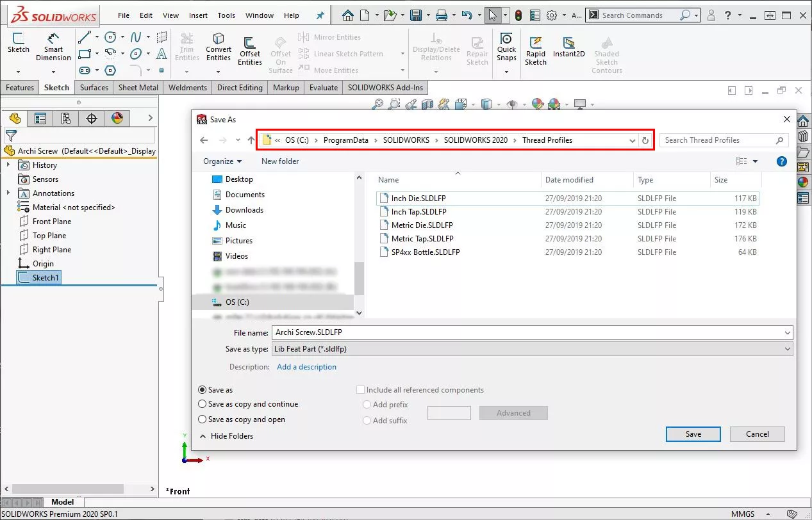Click the Save button
Viewport: 812px width, 520px height.
(693, 434)
